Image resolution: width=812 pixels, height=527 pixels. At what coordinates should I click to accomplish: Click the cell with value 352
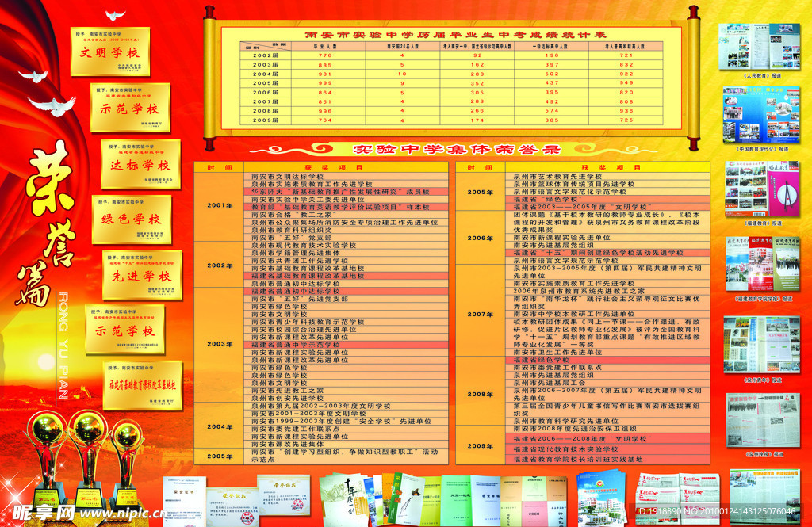pos(477,83)
